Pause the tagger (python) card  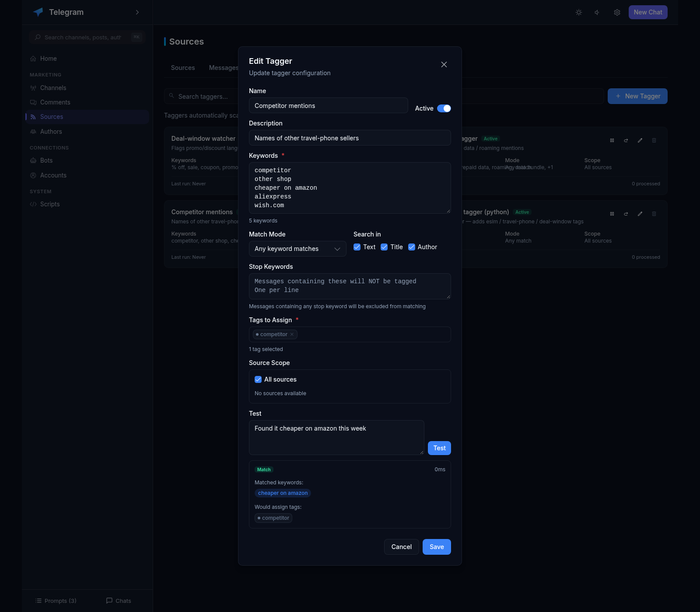(x=612, y=214)
